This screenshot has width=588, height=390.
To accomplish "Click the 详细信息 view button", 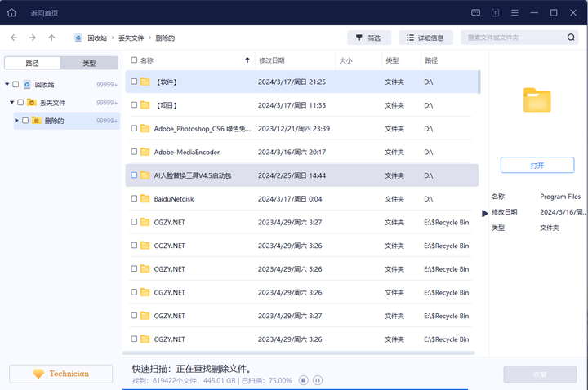I will coord(425,38).
